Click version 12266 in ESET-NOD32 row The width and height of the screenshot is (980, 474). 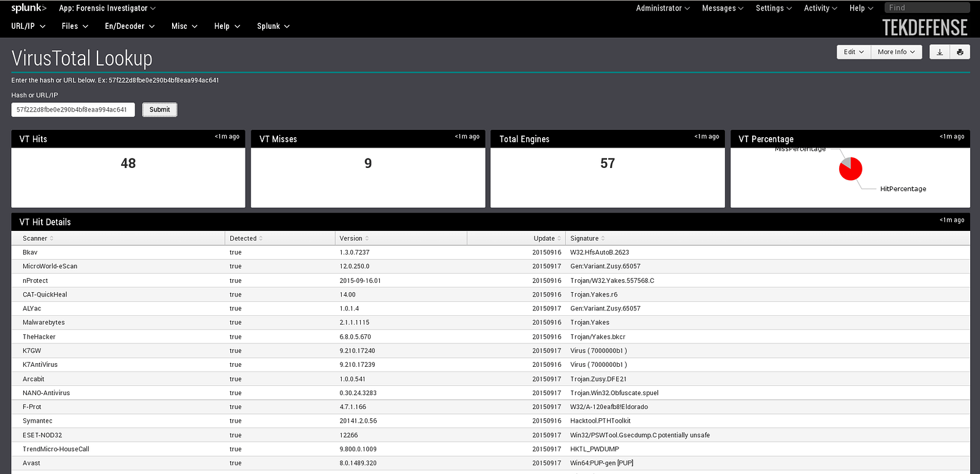349,435
